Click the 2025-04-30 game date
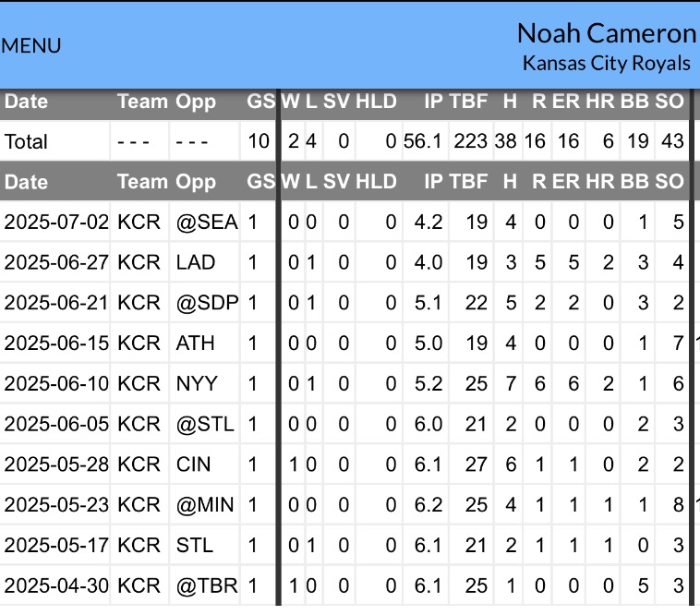Image resolution: width=700 pixels, height=615 pixels. pyautogui.click(x=56, y=585)
